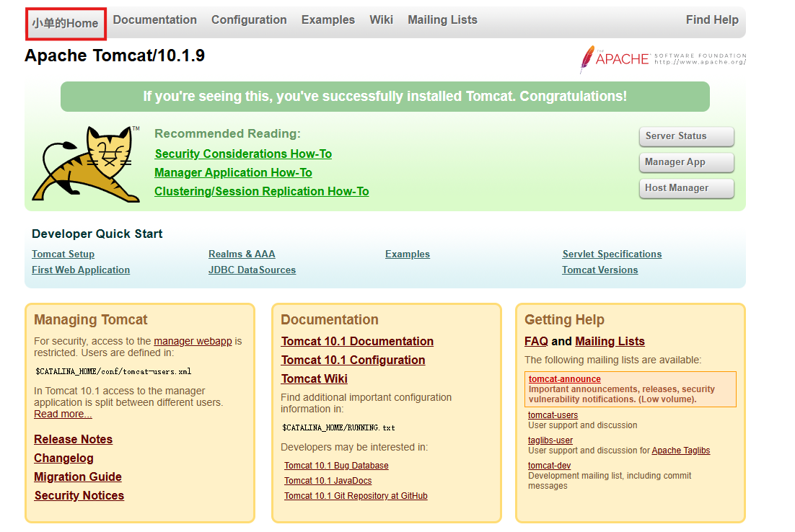Screen dimensions: 795x532
Task: Open the 小单的Home navigation item
Action: (65, 24)
